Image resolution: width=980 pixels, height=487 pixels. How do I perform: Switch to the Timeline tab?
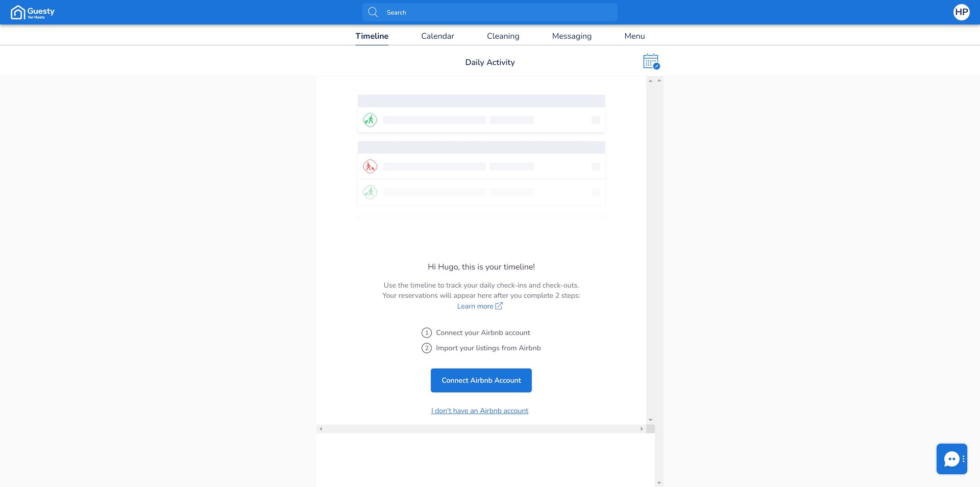click(x=372, y=36)
